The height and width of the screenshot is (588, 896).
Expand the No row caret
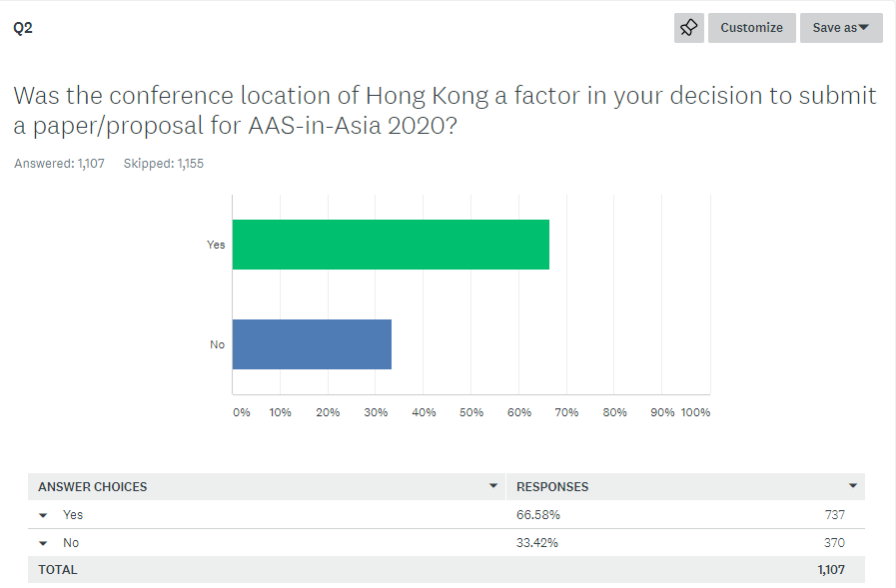point(43,543)
